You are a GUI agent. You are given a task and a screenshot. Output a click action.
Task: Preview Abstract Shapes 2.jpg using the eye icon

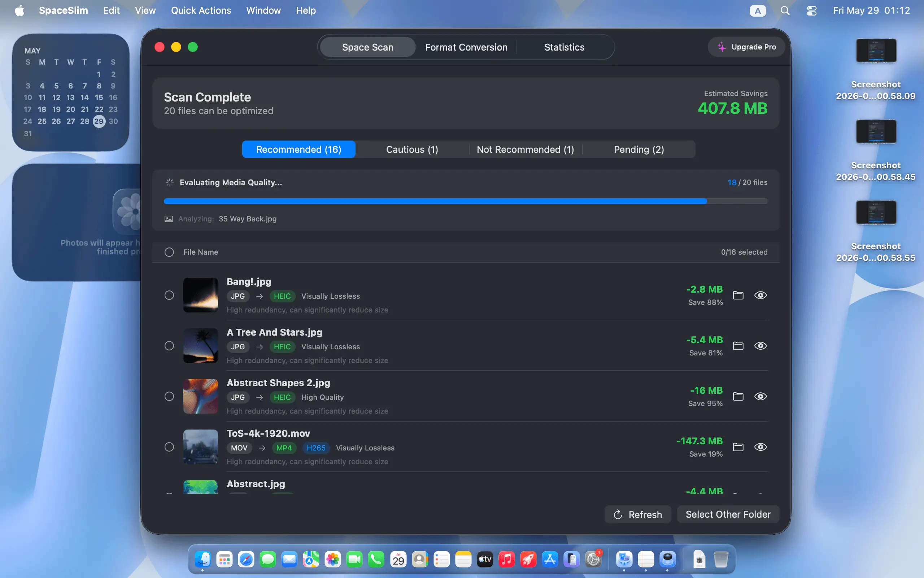760,396
